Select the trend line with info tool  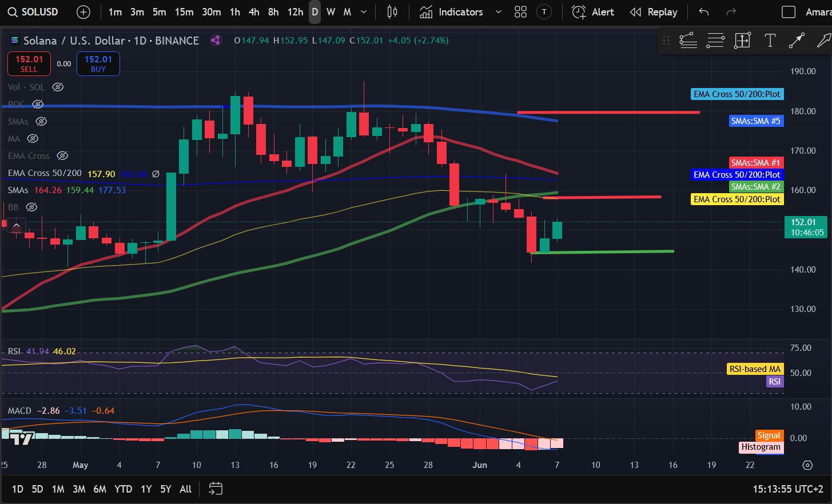(688, 41)
